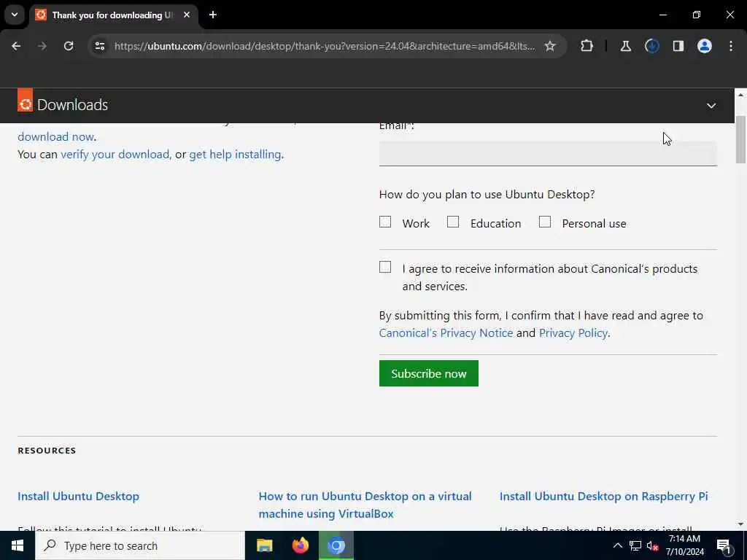Image resolution: width=747 pixels, height=560 pixels.
Task: Click the scrollbar down arrow
Action: click(x=740, y=524)
